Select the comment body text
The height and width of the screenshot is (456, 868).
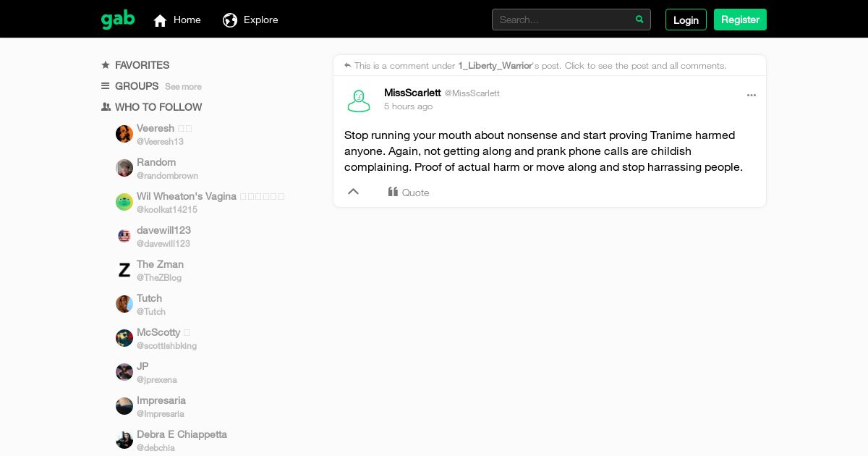[544, 151]
